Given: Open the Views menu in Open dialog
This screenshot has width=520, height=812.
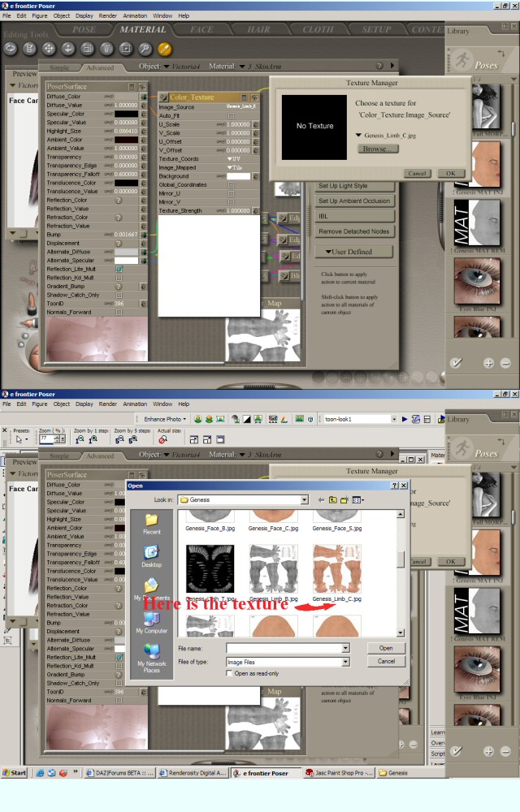Looking at the screenshot, I should (x=357, y=499).
